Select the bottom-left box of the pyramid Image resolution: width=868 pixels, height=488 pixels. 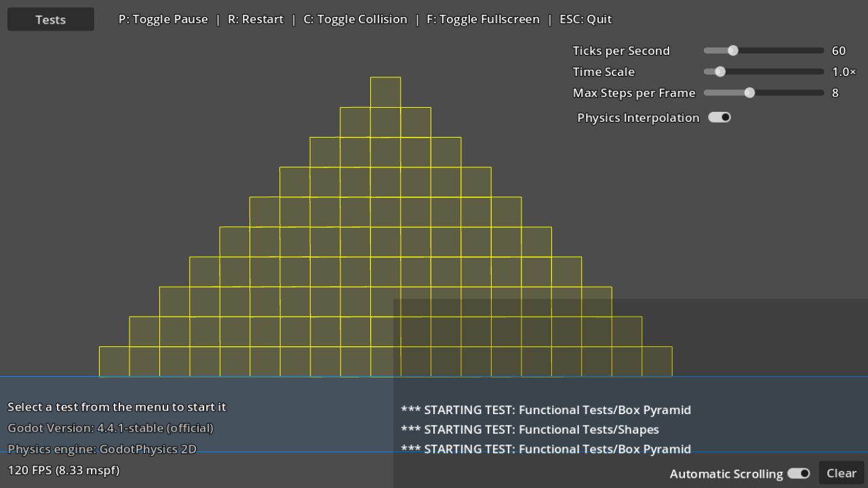114,361
